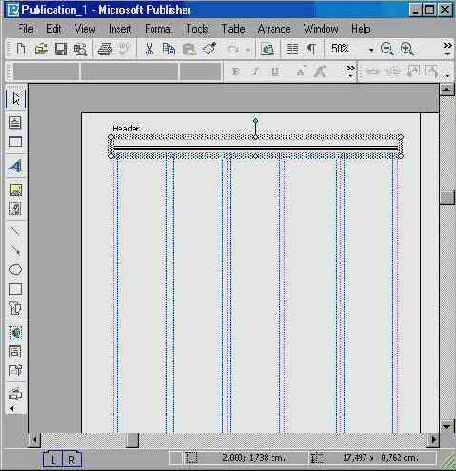456x471 pixels.
Task: Click the Zoom Out magnifier button
Action: click(x=387, y=49)
